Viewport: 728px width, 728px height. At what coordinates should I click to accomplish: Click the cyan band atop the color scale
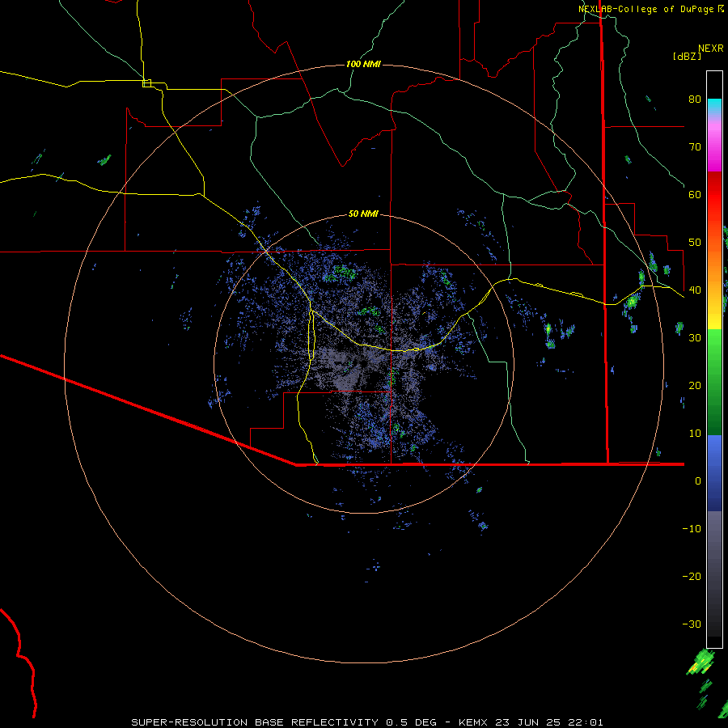tap(714, 105)
